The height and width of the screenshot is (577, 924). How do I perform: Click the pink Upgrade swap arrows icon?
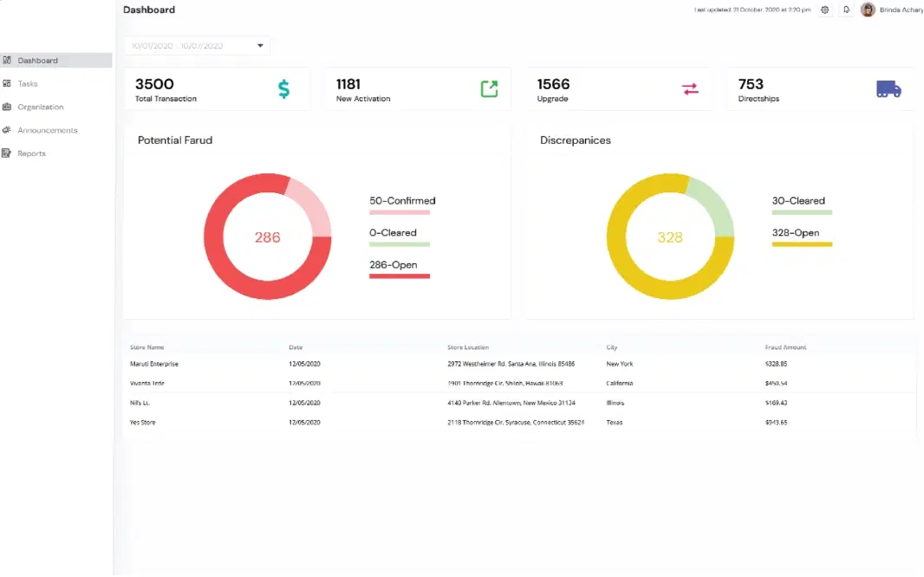click(x=690, y=89)
